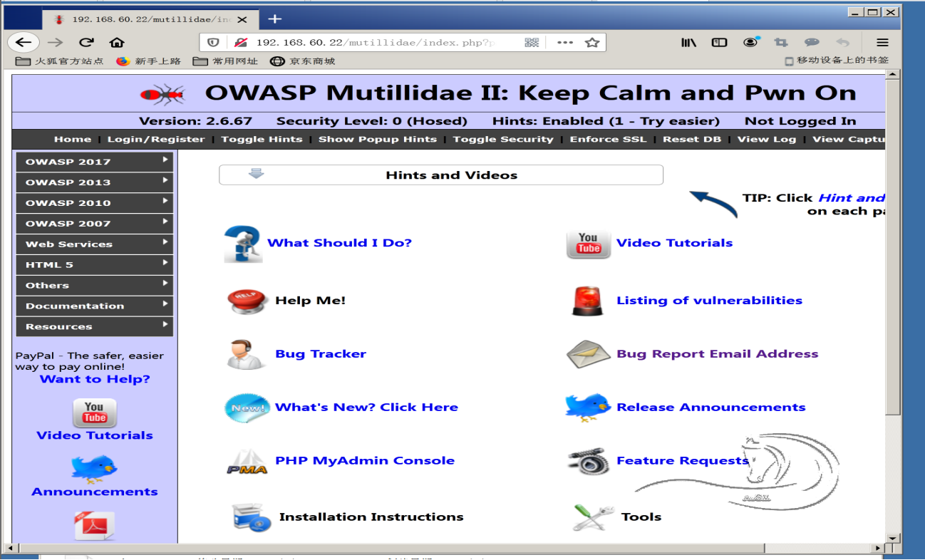Click the browser Home icon
The height and width of the screenshot is (560, 925).
click(x=117, y=42)
